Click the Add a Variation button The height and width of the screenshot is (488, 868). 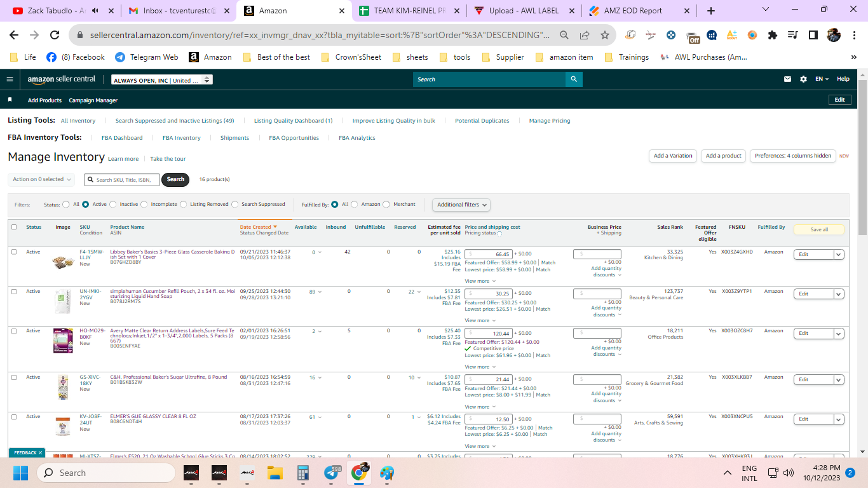point(673,156)
